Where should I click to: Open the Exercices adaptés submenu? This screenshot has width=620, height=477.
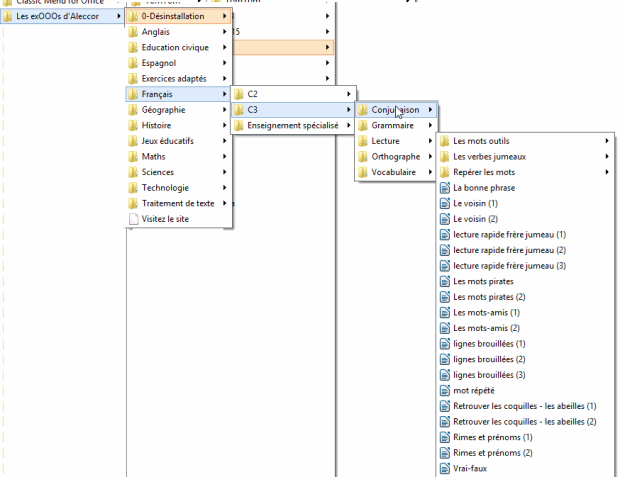click(179, 79)
